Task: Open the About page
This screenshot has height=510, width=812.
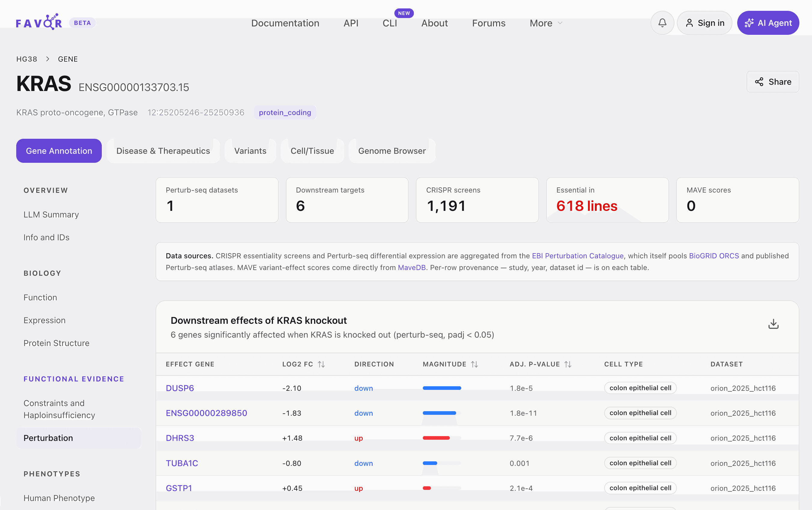Action: 434,23
